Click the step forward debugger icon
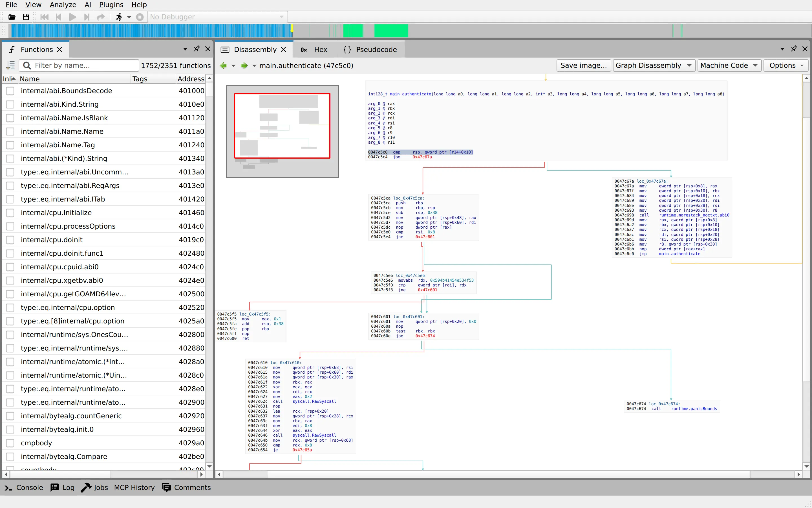Image resolution: width=812 pixels, height=508 pixels. [87, 17]
